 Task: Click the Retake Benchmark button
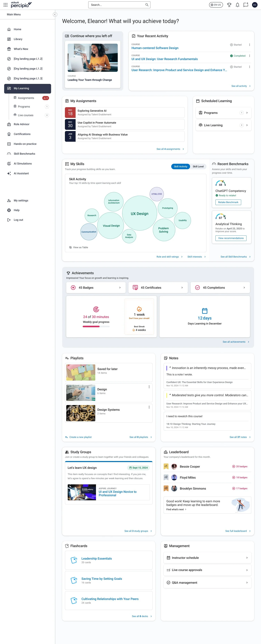pyautogui.click(x=228, y=202)
